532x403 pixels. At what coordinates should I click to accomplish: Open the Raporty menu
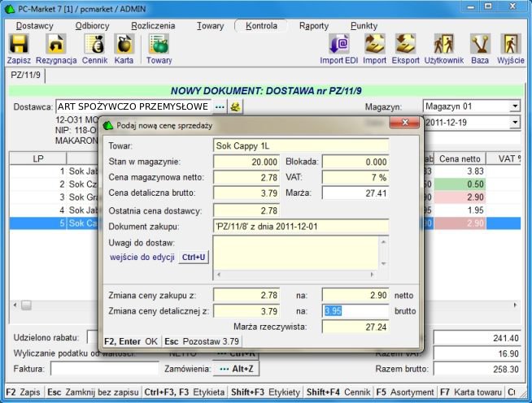pyautogui.click(x=314, y=25)
